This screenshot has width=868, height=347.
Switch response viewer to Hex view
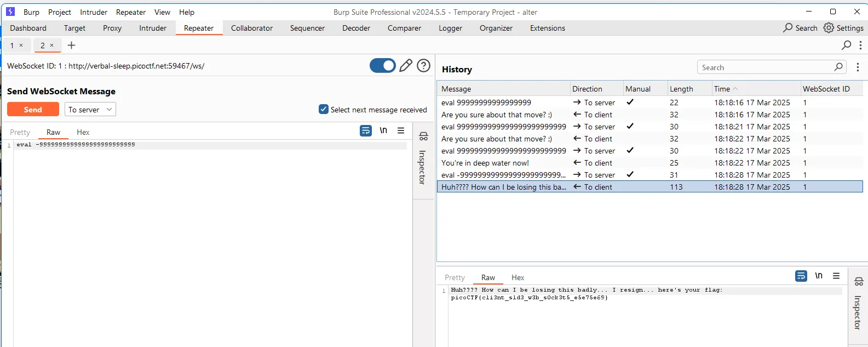[518, 277]
